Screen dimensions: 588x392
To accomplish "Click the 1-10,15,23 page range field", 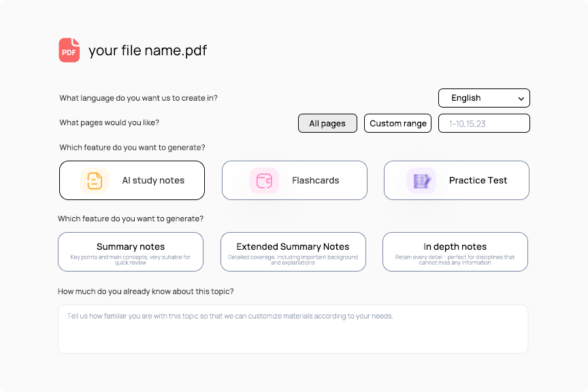I will pos(484,123).
